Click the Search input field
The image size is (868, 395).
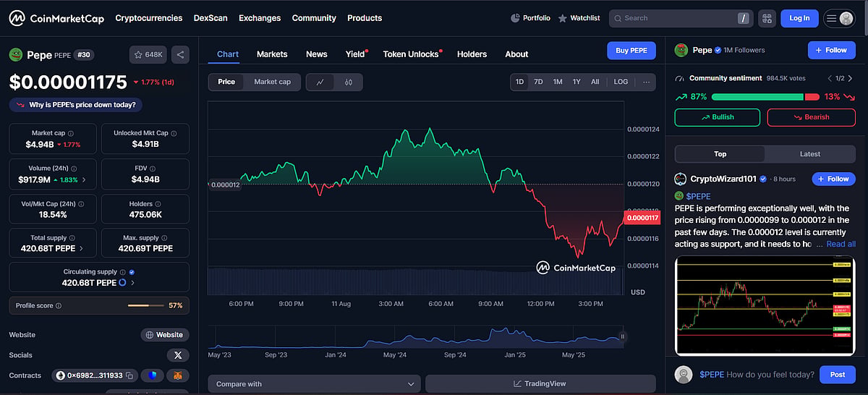[680, 18]
